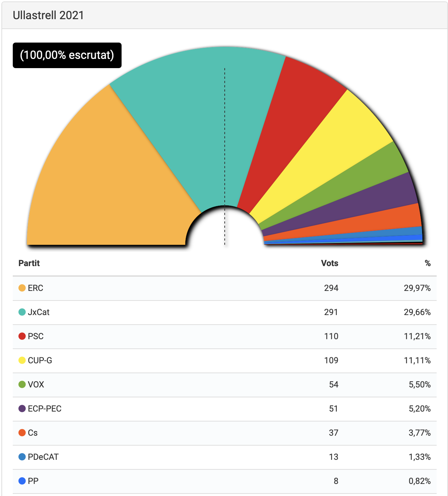The image size is (448, 496).
Task: Click the PDeCAT blue legend dot
Action: click(x=22, y=457)
